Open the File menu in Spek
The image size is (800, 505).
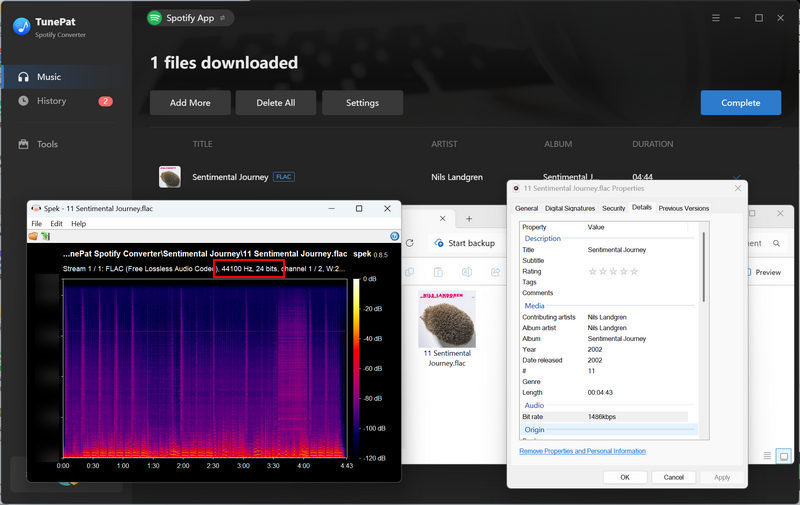tap(37, 224)
